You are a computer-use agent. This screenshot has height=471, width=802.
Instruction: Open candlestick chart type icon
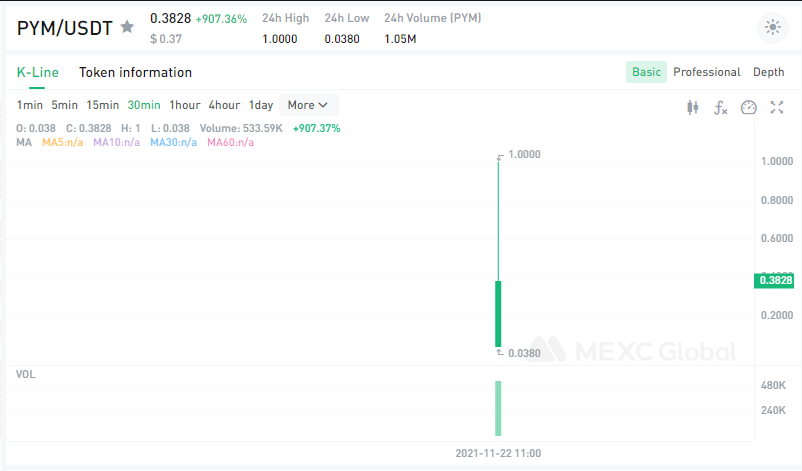point(693,107)
